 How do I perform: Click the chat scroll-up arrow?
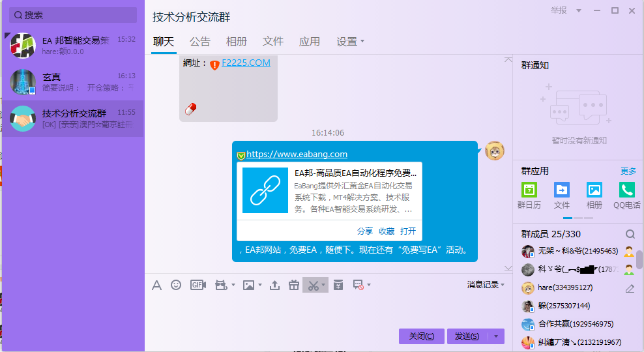[x=508, y=60]
